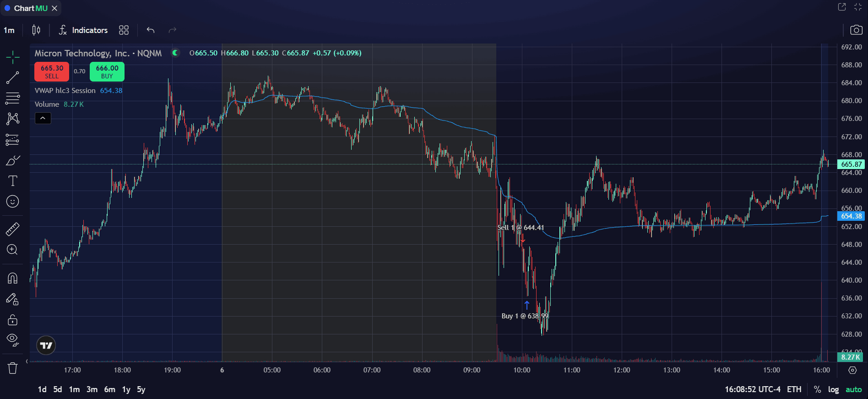Choose the Text annotation tool
Image resolution: width=868 pixels, height=399 pixels.
click(x=12, y=181)
